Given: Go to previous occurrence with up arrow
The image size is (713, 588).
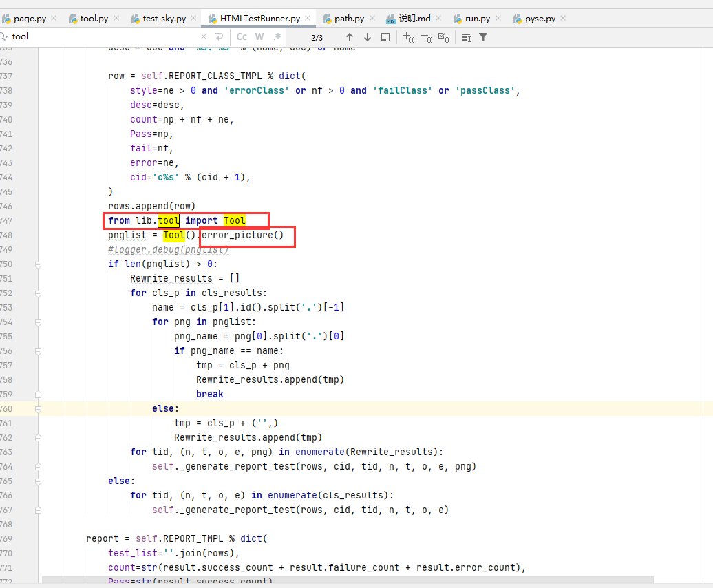Looking at the screenshot, I should [x=349, y=37].
